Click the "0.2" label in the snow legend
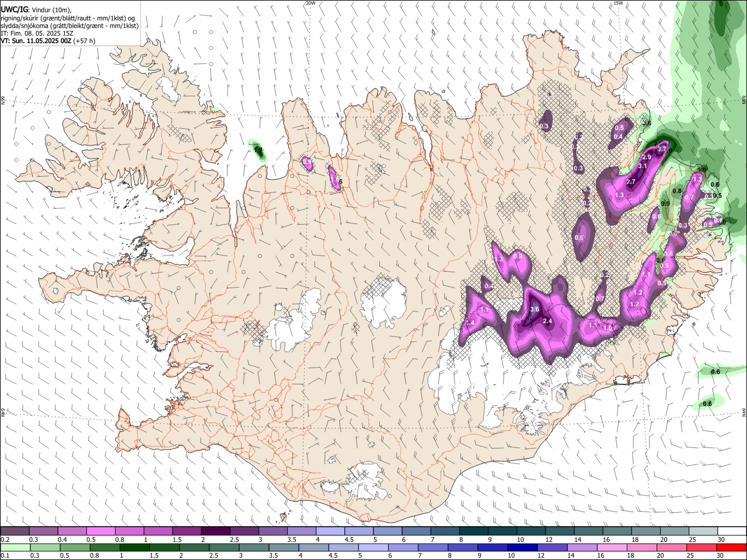The image size is (747, 560). [x=5, y=540]
